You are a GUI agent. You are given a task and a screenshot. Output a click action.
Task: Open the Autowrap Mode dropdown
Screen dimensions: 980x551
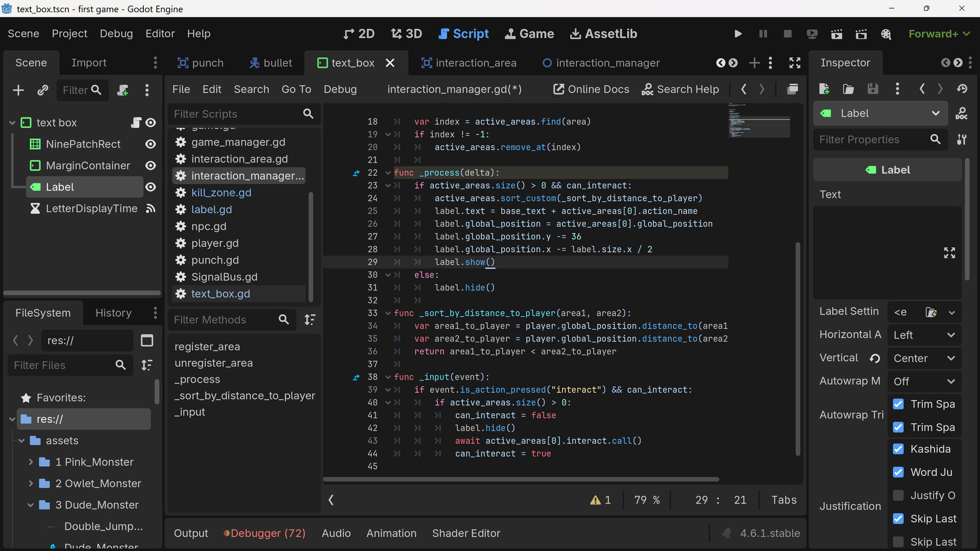pos(924,381)
